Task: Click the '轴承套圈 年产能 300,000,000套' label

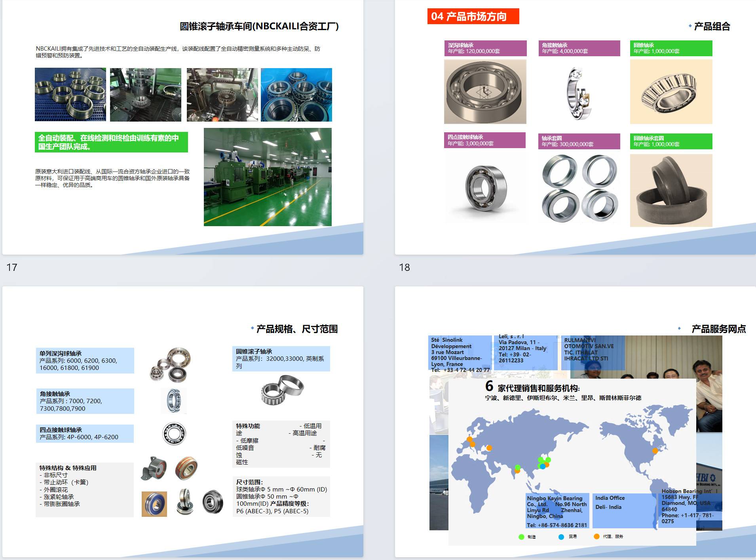Action: point(579,141)
